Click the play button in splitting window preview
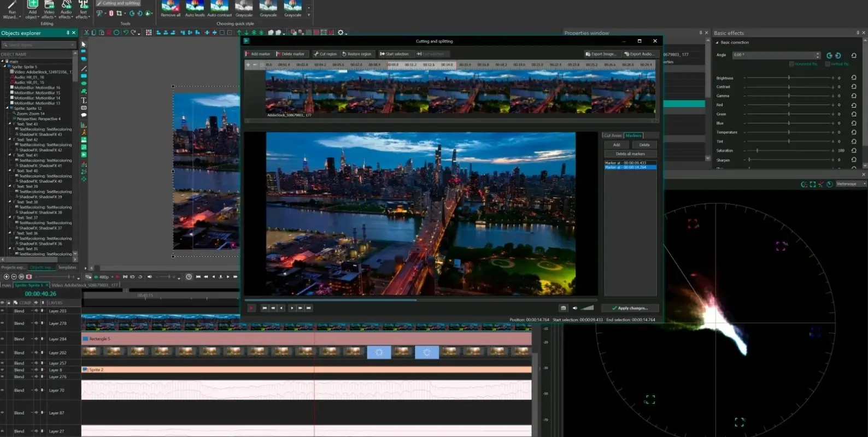 pos(292,308)
